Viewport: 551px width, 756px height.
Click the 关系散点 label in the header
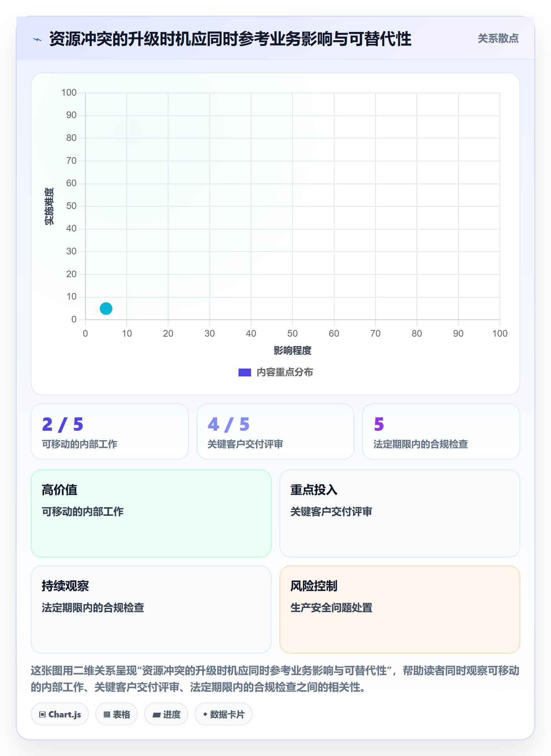(x=498, y=39)
